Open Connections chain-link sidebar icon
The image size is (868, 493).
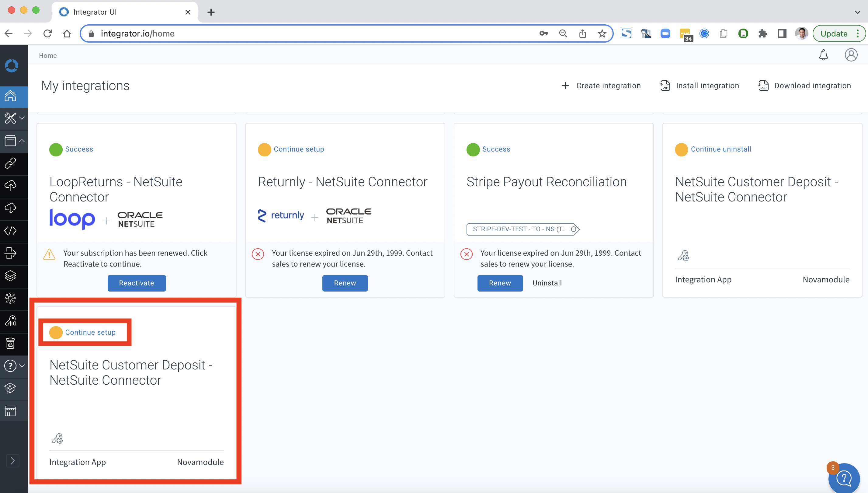coord(10,163)
